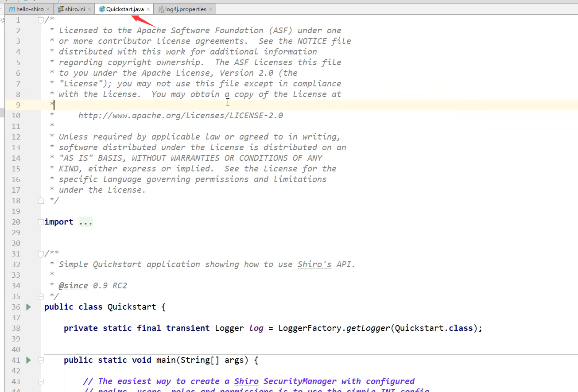Run Quickstart class via gutter icon at line 36
The image size is (578, 392).
[x=29, y=307]
